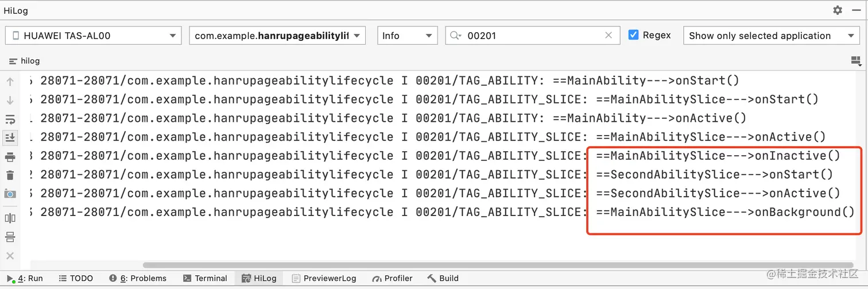
Task: Click the X icon in left toolbar
Action: pos(10,256)
